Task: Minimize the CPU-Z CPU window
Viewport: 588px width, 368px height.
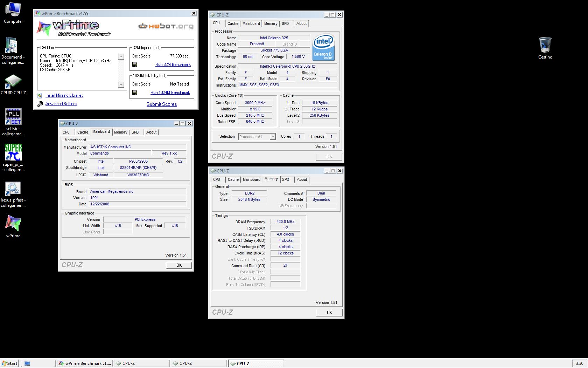Action: pos(327,15)
